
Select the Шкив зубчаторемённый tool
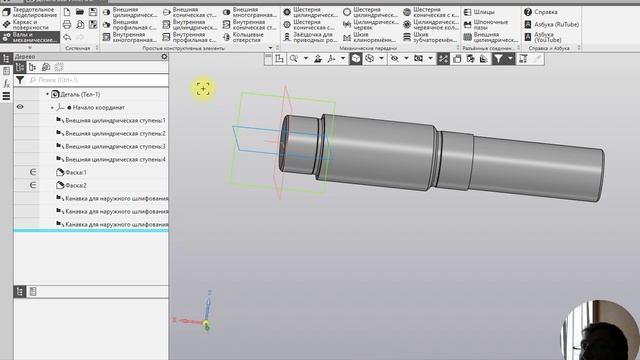(431, 37)
